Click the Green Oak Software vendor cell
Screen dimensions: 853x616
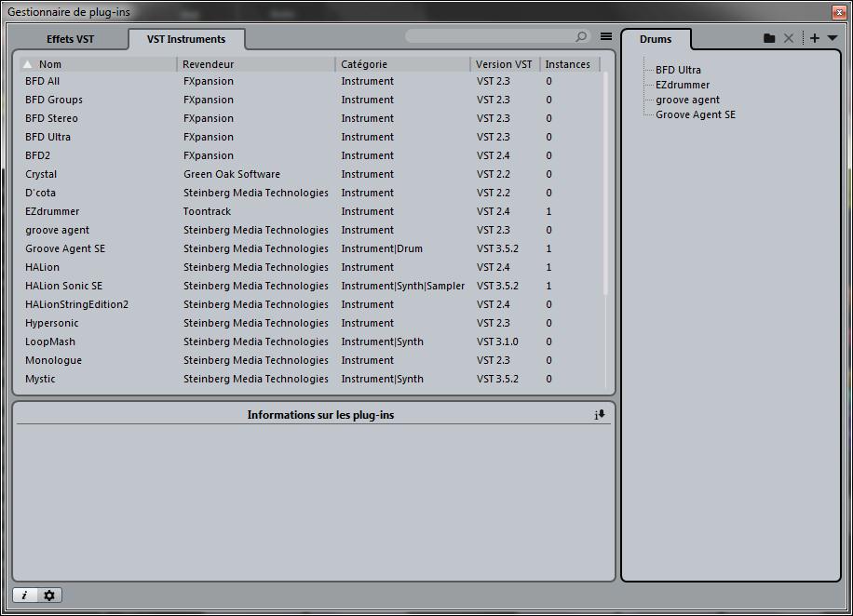[x=232, y=174]
